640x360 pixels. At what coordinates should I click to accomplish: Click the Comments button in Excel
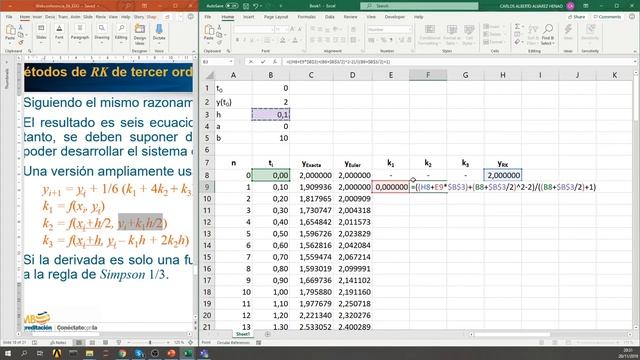[x=607, y=17]
